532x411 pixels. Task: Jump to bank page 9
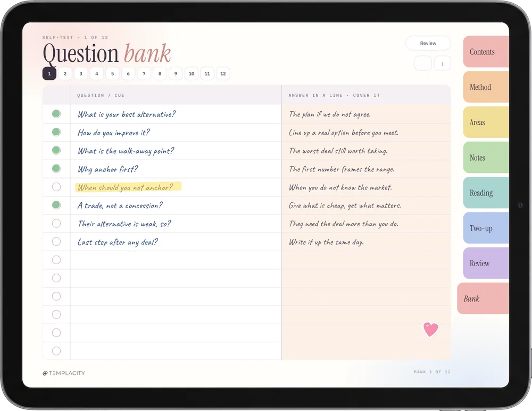point(176,73)
